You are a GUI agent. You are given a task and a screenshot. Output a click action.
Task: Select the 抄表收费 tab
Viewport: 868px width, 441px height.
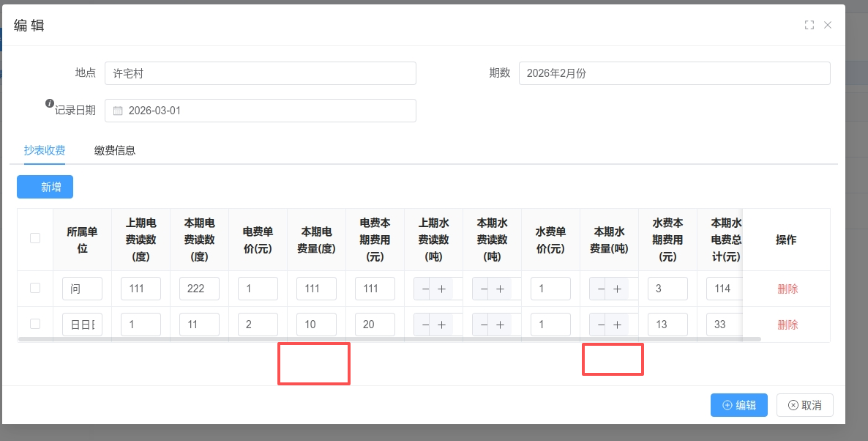coord(45,150)
